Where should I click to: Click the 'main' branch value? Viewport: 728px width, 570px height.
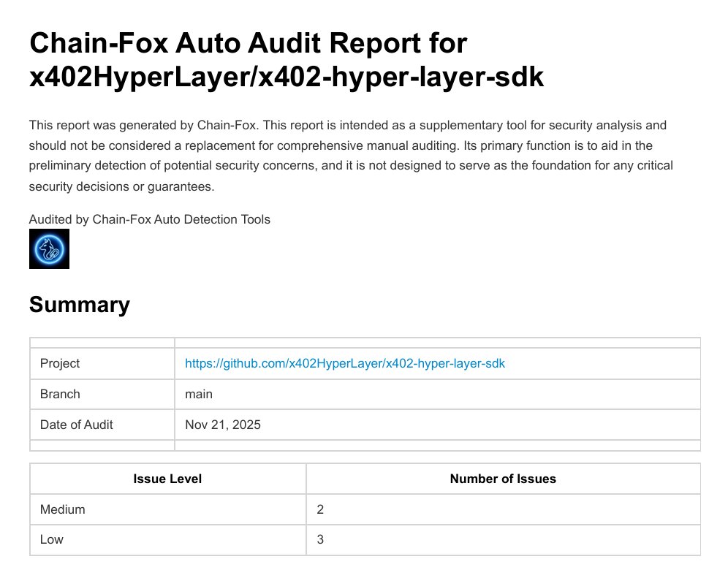[199, 394]
